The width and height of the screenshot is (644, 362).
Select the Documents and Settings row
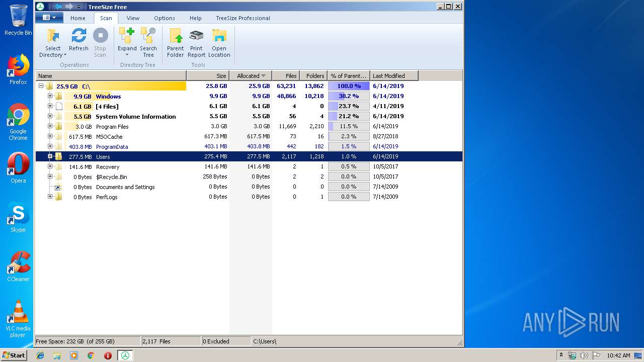coord(249,187)
